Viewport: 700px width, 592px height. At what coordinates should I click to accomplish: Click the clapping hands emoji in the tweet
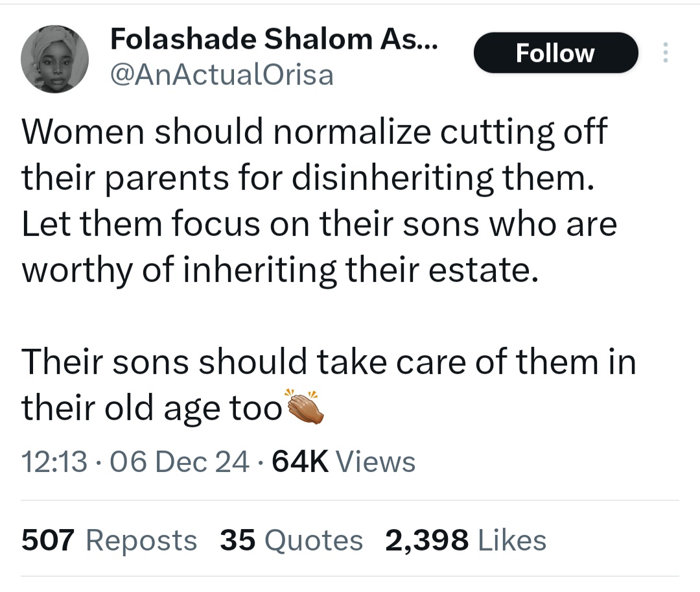click(x=305, y=408)
